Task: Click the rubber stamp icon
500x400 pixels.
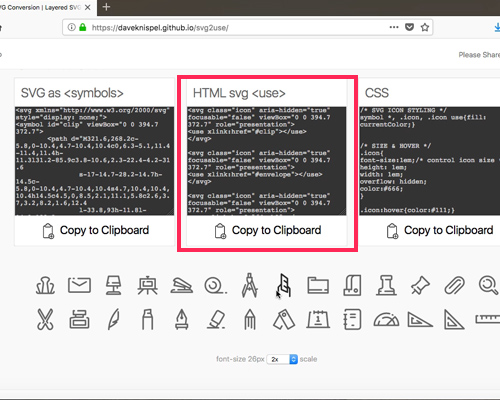Action: click(386, 286)
